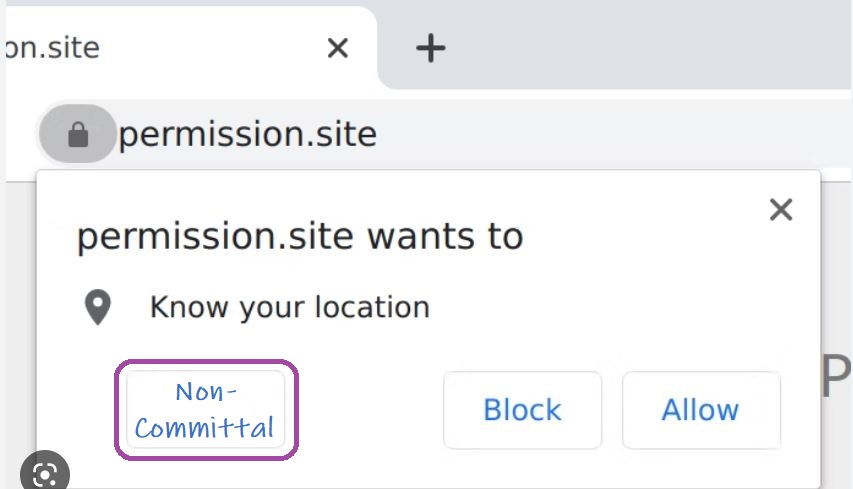Focus the permission.site address bar URL

click(x=248, y=134)
